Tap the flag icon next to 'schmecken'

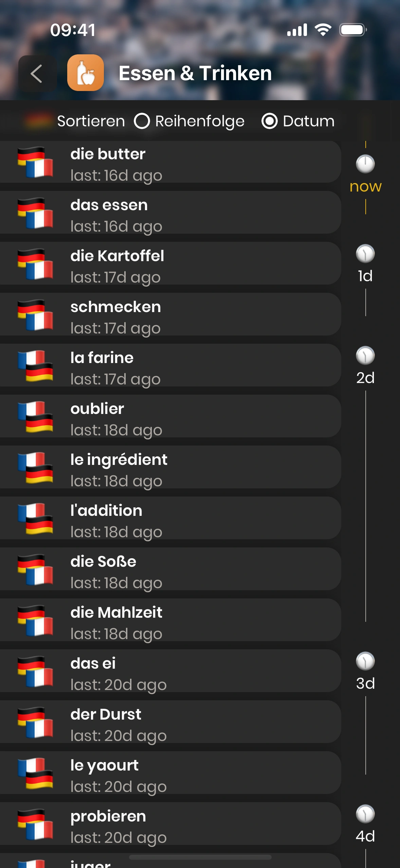pyautogui.click(x=35, y=315)
